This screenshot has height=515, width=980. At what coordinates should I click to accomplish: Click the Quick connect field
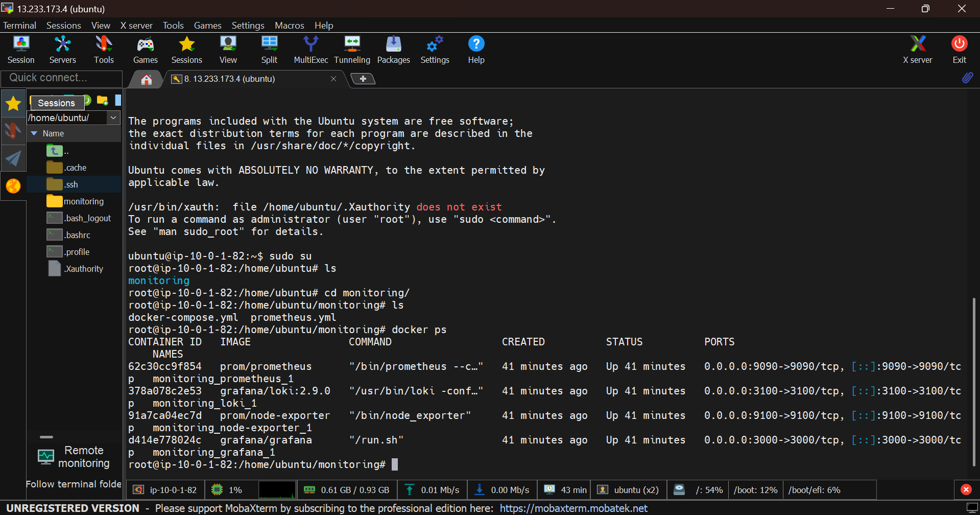(61, 78)
